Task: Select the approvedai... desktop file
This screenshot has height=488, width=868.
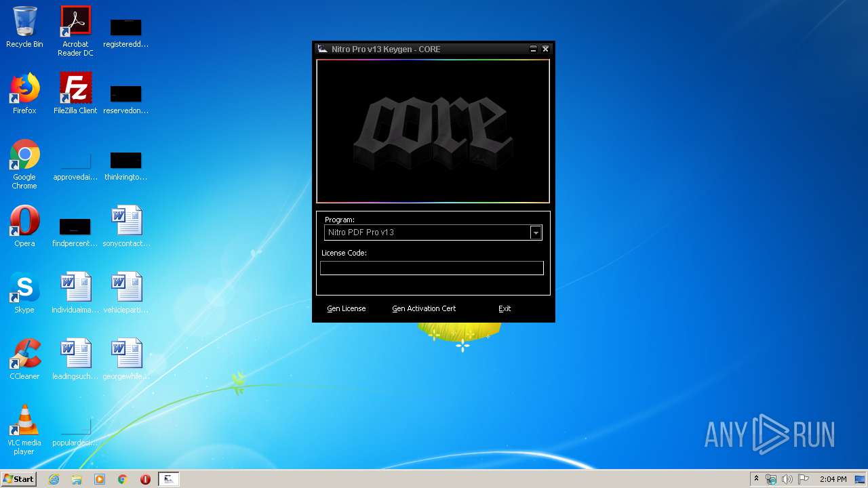Action: tap(75, 165)
